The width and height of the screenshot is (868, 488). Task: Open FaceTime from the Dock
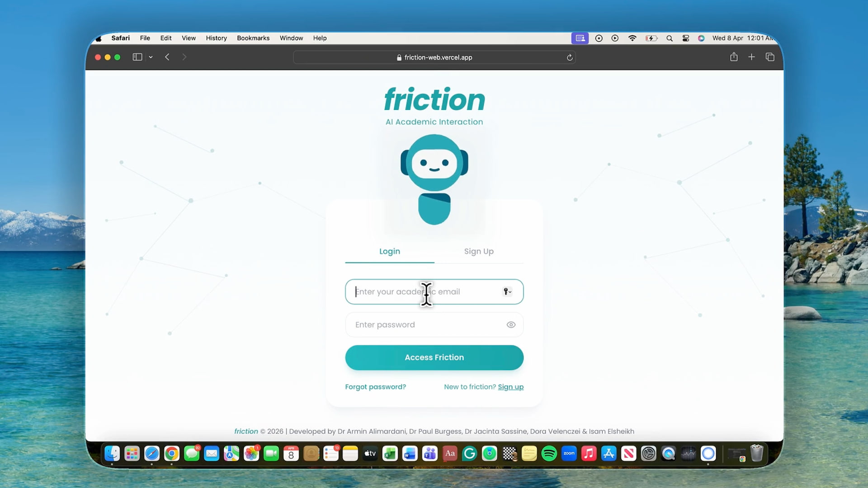271,453
